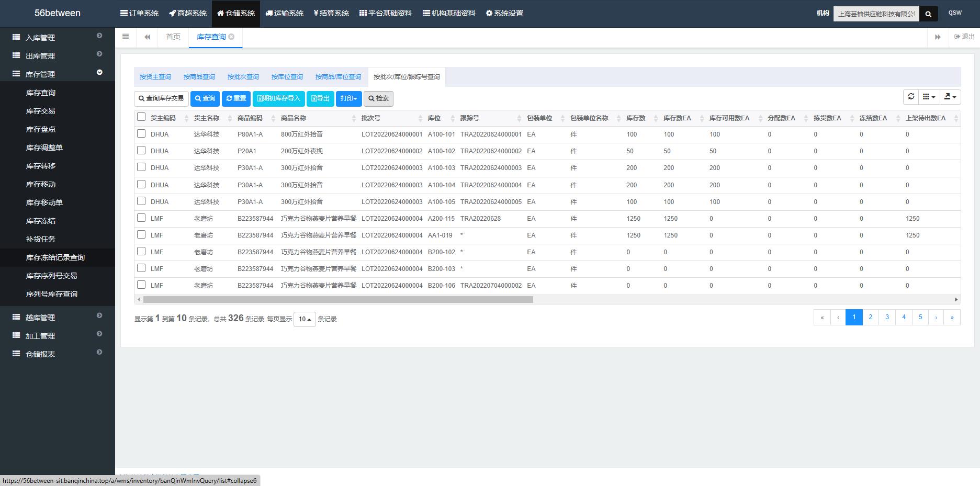The width and height of the screenshot is (980, 486).
Task: Click the 入库管理 list icon in the sidebar
Action: pos(16,37)
